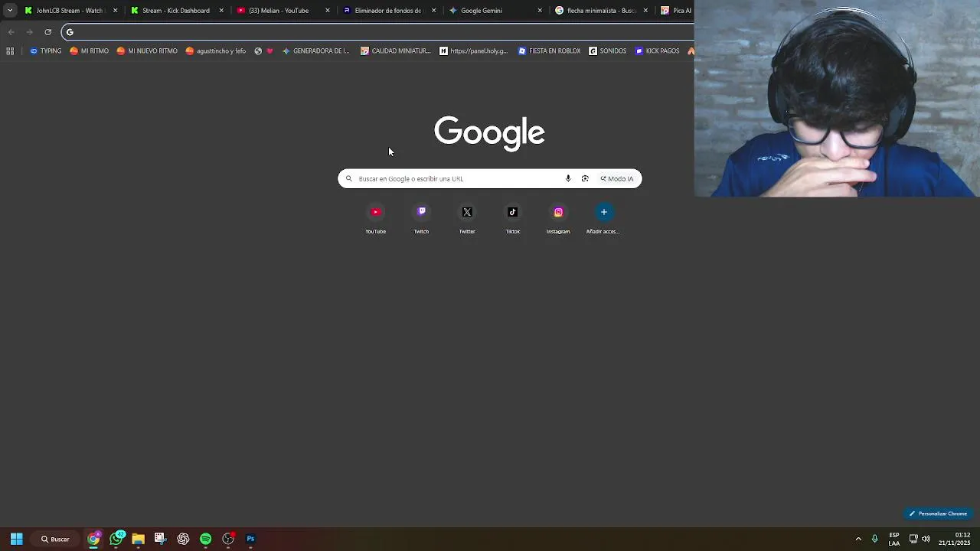Open the KICK PAGOS bookmark

click(x=657, y=51)
